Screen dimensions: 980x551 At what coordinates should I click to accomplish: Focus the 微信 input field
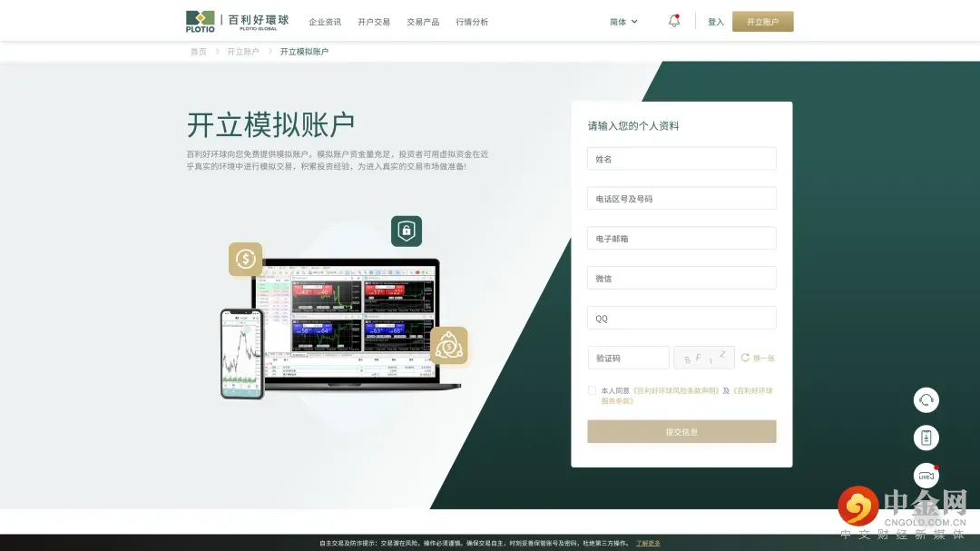[681, 278]
